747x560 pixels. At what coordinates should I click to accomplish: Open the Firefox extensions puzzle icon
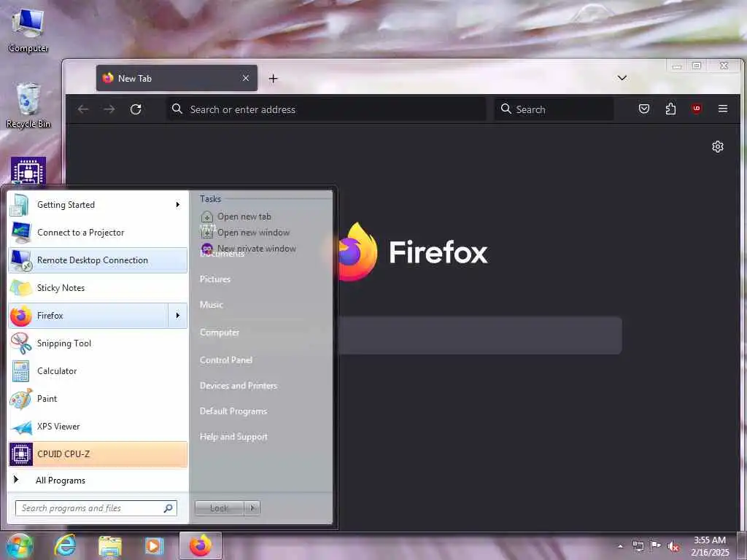coord(670,109)
